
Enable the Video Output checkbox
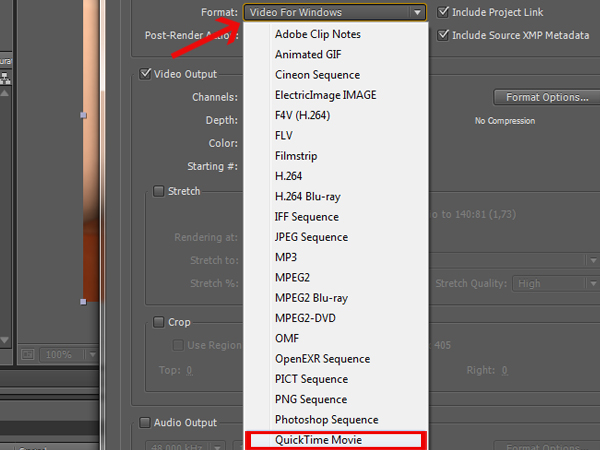tap(146, 73)
